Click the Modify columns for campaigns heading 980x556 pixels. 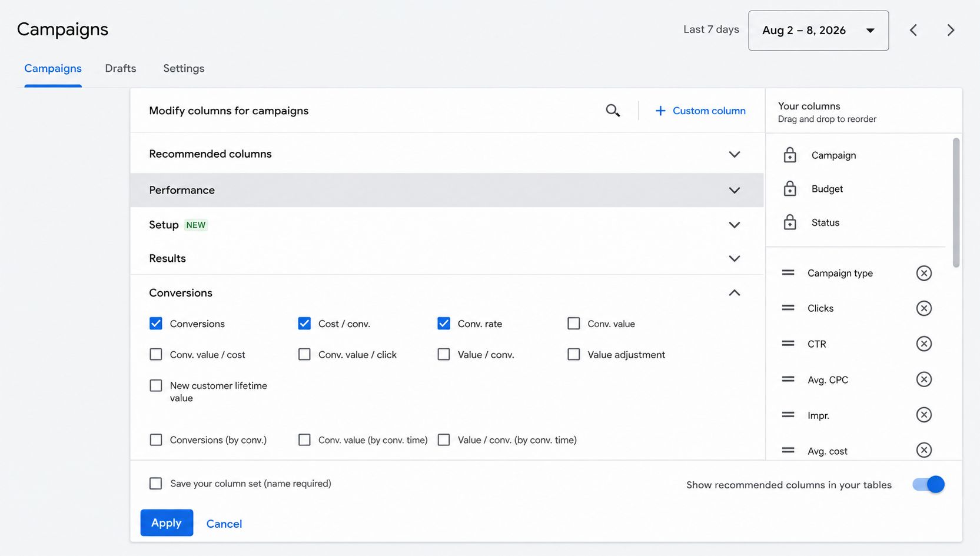(x=229, y=111)
